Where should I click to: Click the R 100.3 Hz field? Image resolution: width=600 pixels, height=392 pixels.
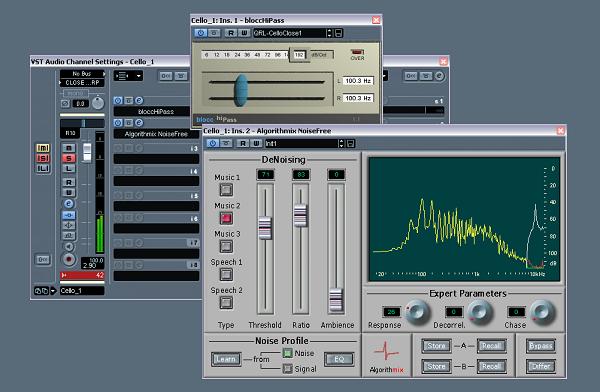point(358,98)
